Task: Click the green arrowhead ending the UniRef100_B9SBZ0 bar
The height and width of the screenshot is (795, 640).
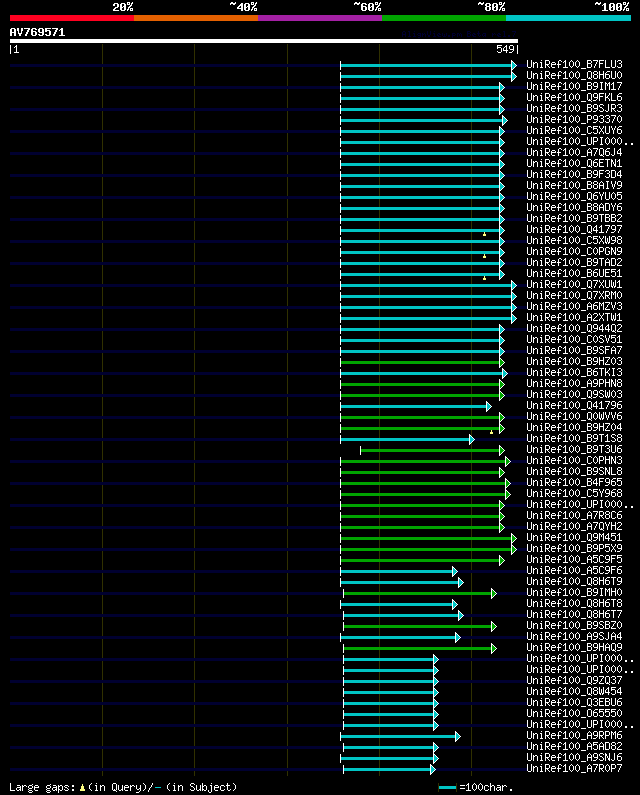Action: (x=493, y=627)
